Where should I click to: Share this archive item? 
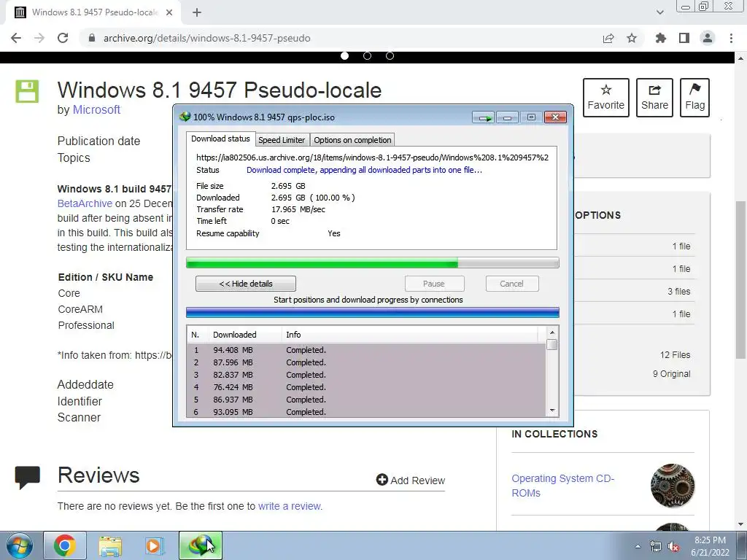point(654,98)
